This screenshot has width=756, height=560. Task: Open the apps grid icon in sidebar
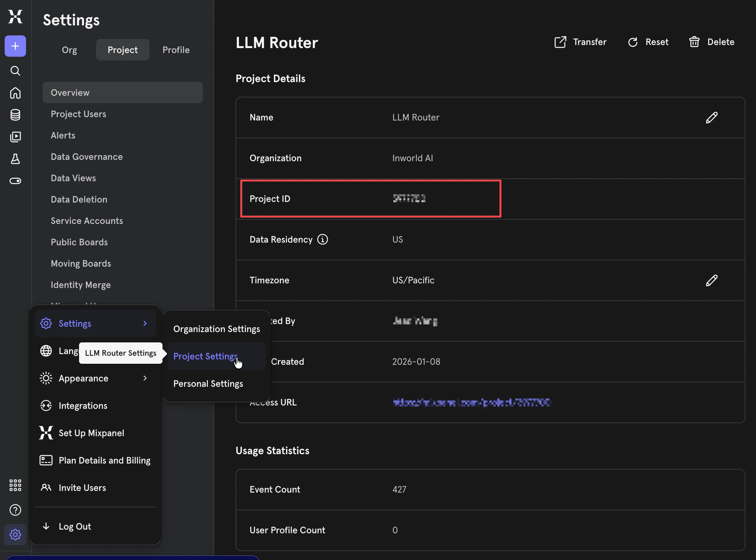15,485
